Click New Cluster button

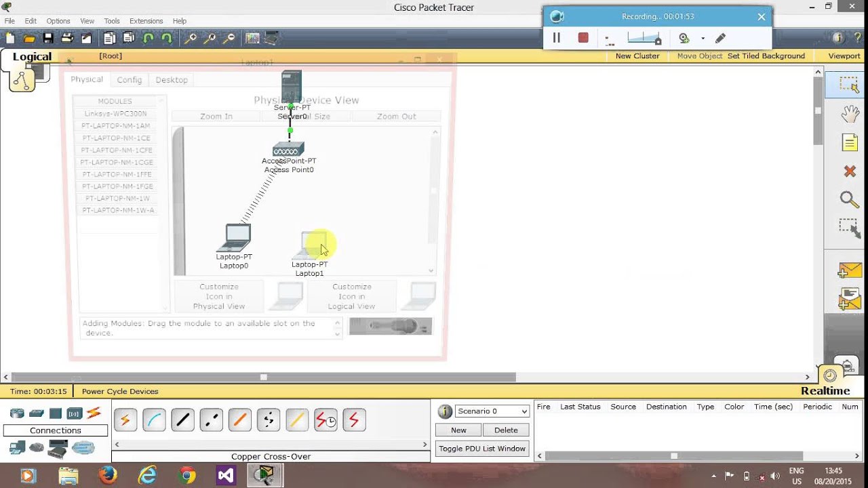(x=637, y=56)
